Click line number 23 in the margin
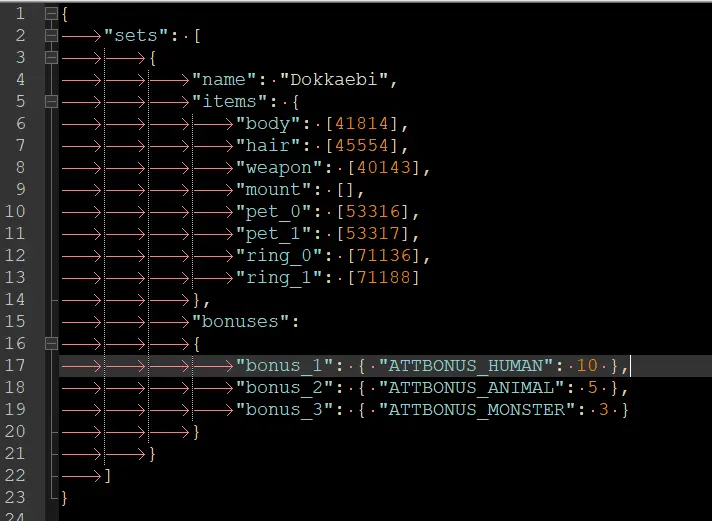 (15, 497)
